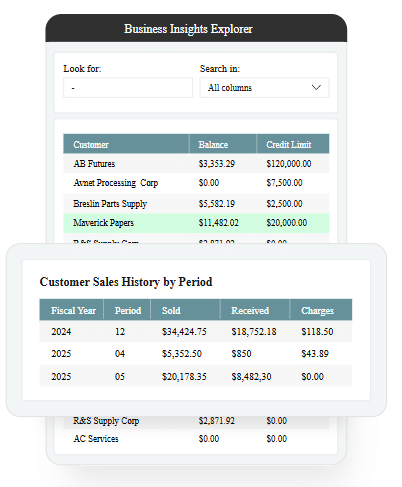This screenshot has height=487, width=402.
Task: Click the Credit Limit column header
Action: (x=293, y=144)
